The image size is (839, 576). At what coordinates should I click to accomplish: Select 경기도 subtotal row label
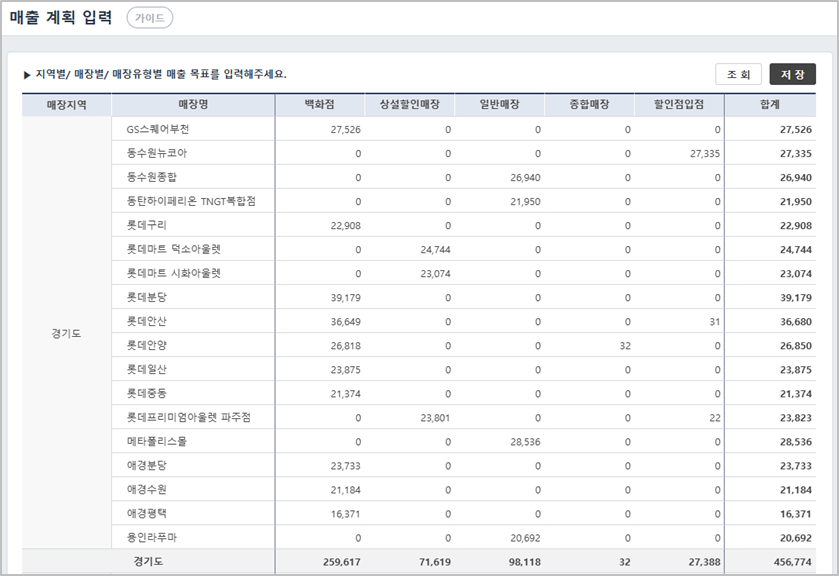[148, 562]
